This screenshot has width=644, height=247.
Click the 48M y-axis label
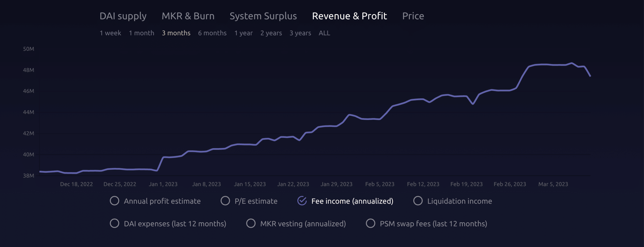click(28, 70)
